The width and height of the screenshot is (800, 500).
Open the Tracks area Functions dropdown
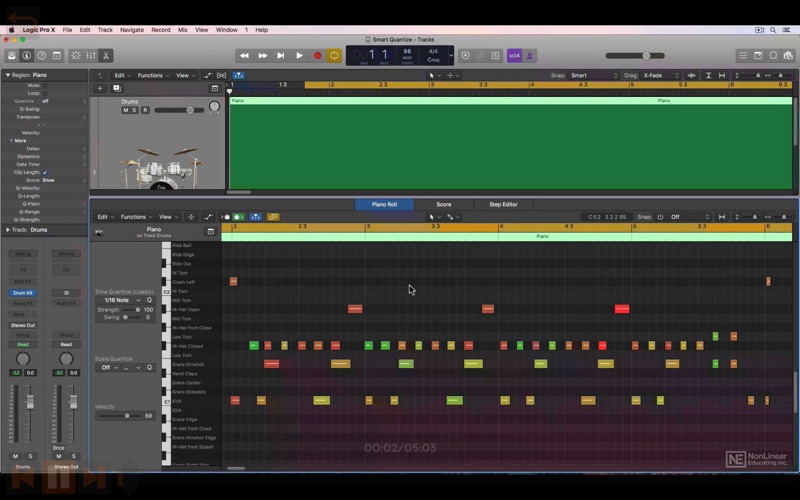pyautogui.click(x=153, y=76)
